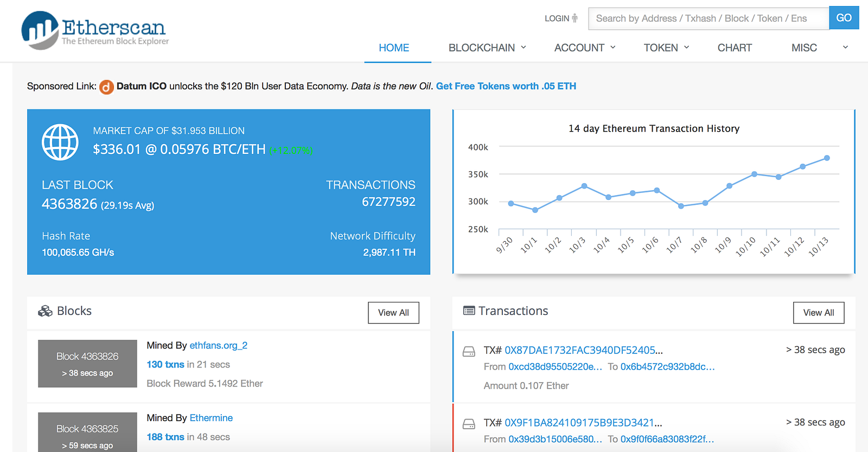Image resolution: width=868 pixels, height=452 pixels.
Task: Click the drive icon beside TX# 0X87DAE1732FAC
Action: [469, 351]
